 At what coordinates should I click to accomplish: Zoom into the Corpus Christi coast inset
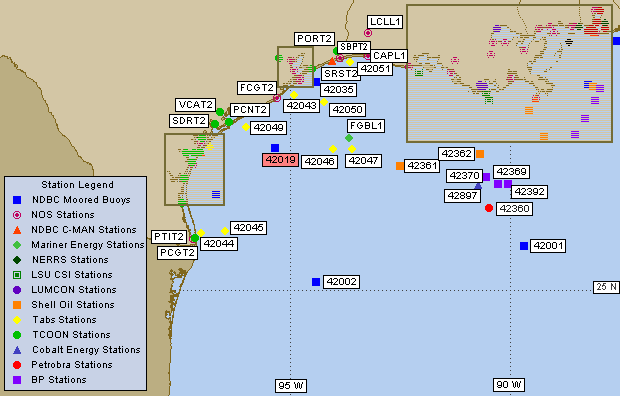pos(195,169)
